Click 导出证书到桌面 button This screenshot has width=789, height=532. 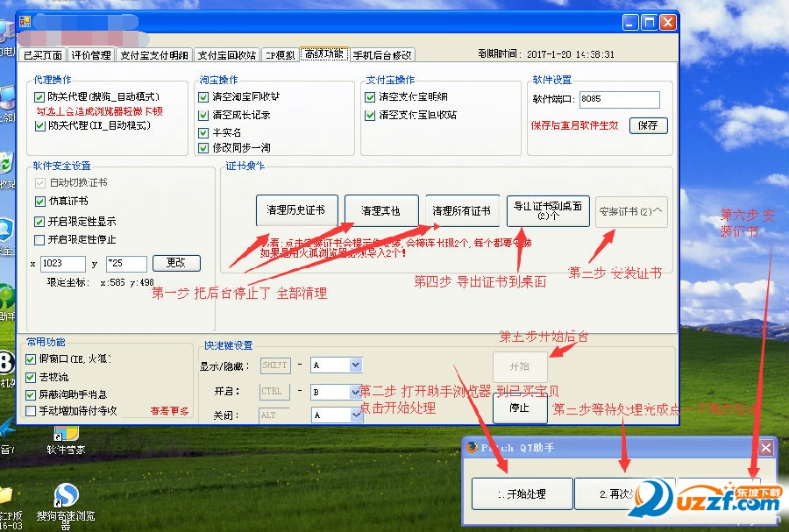pos(547,210)
